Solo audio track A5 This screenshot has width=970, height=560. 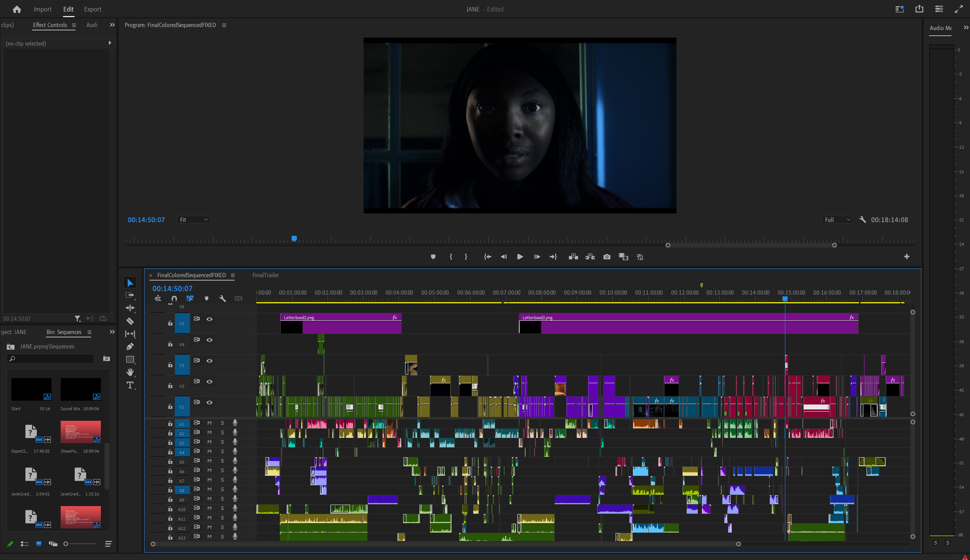(222, 461)
